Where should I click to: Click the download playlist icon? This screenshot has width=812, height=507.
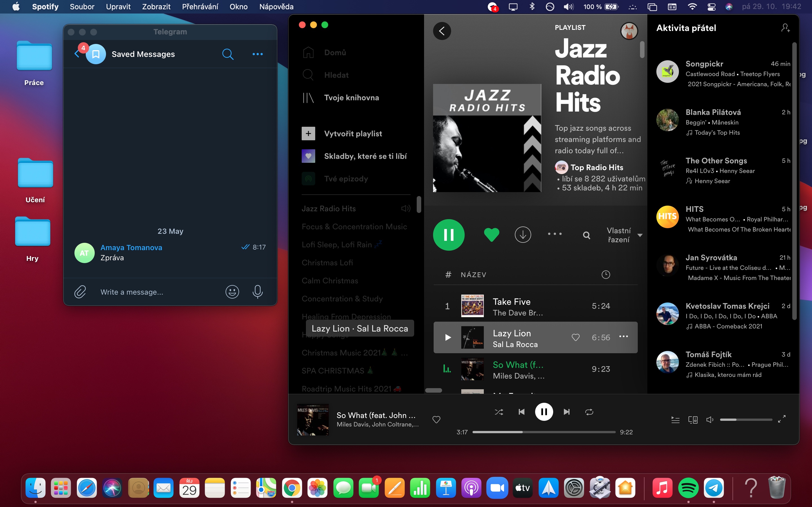(x=522, y=234)
